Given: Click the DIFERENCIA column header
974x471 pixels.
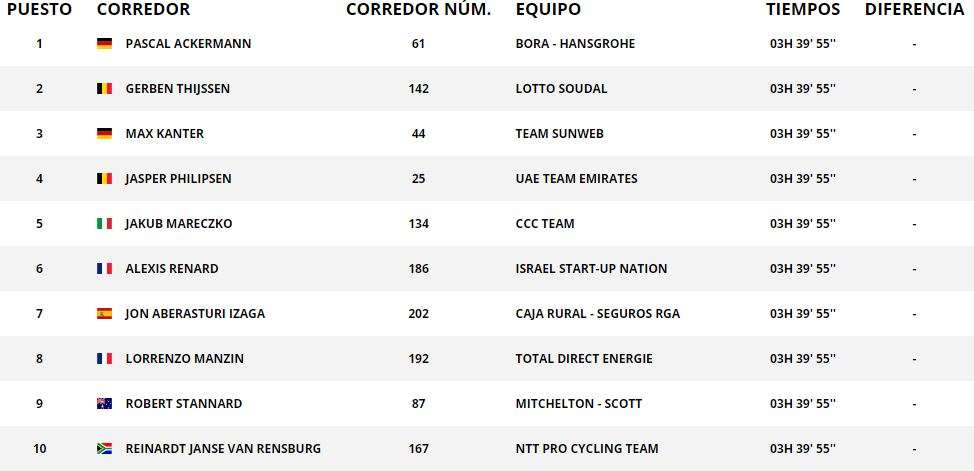Looking at the screenshot, I should 914,9.
